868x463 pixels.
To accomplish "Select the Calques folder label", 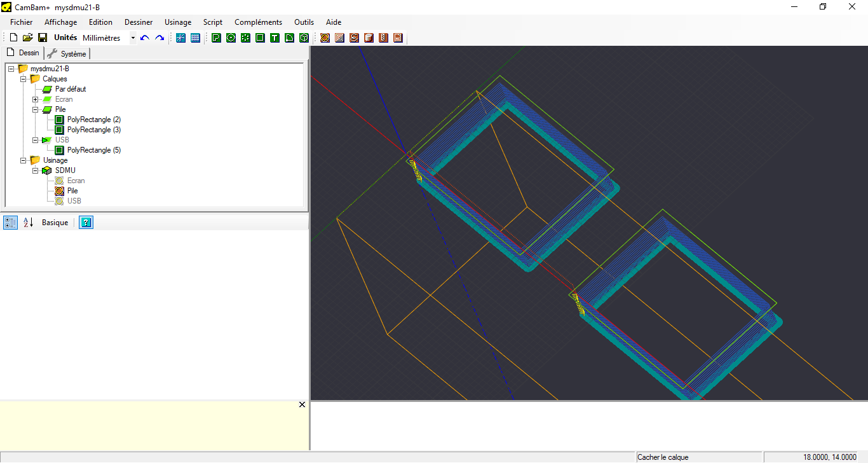I will 55,79.
